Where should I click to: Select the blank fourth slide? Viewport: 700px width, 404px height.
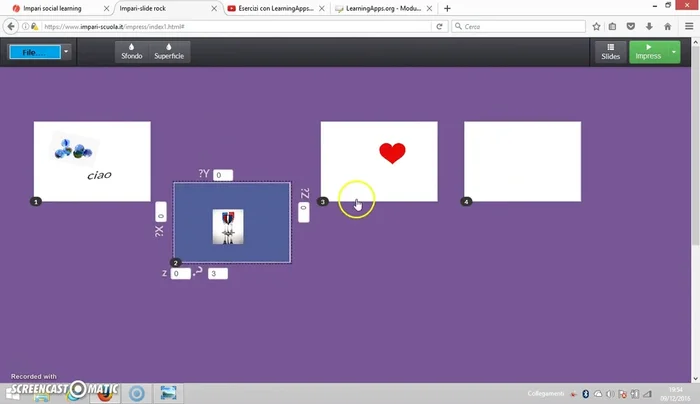click(x=522, y=161)
